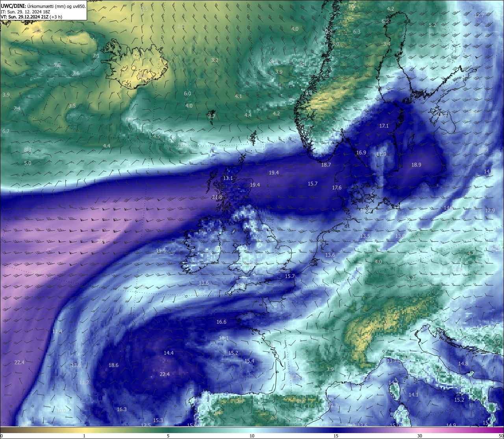504x439 pixels.
Task: Click the 13.5 value over northern Germany
Action: [x=365, y=236]
